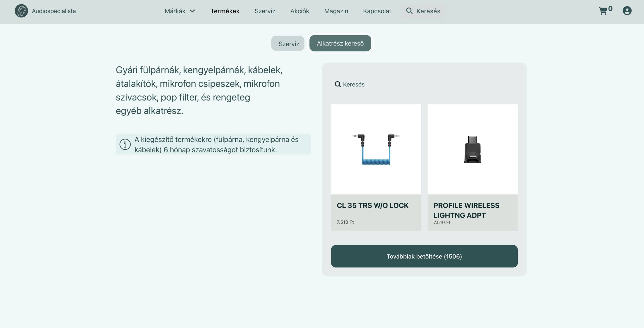Open the user account profile icon
This screenshot has width=644, height=328.
[x=627, y=11]
